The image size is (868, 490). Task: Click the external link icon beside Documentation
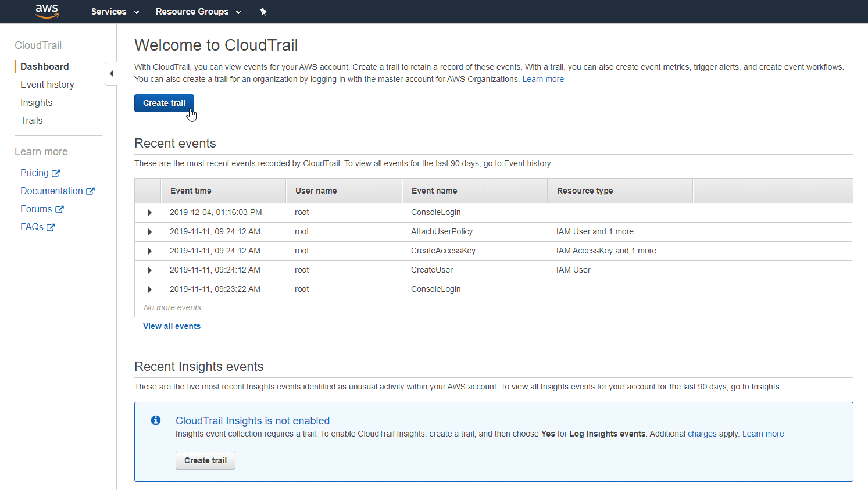(x=91, y=191)
